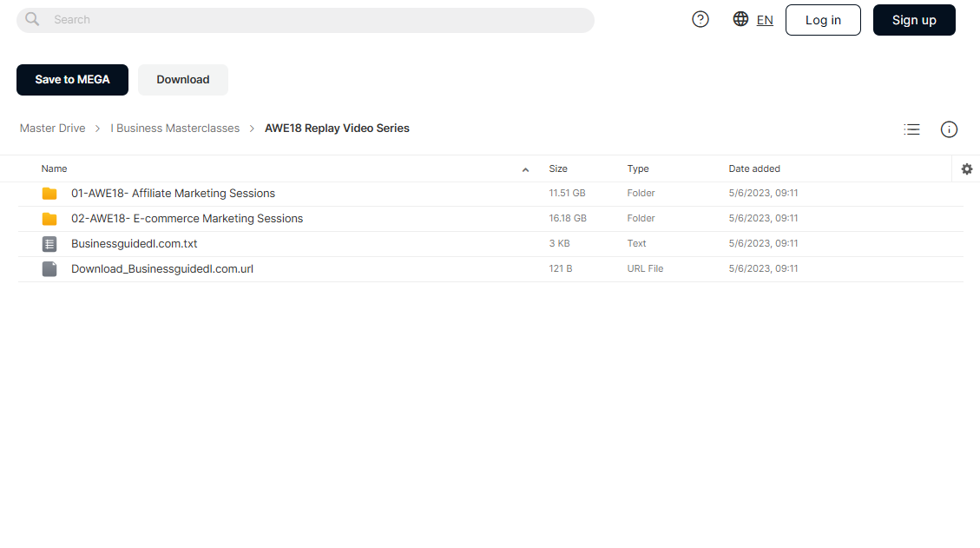Viewport: 980px width, 548px height.
Task: Sort by the Size column header
Action: pyautogui.click(x=558, y=168)
